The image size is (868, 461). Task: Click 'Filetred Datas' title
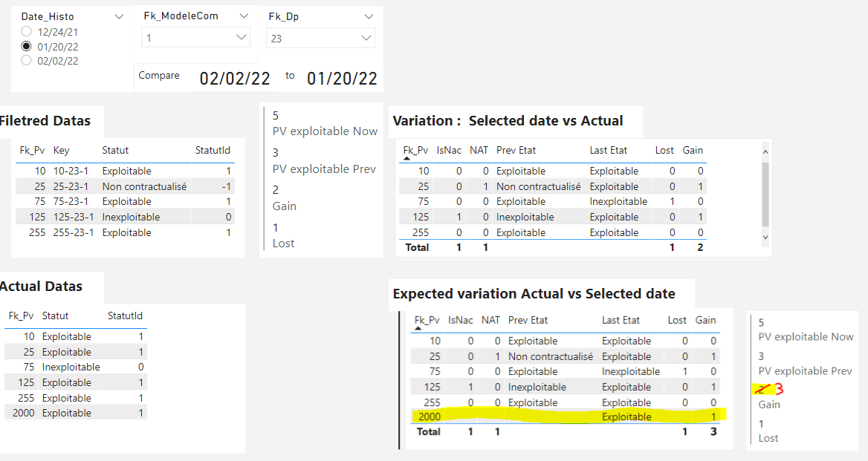(x=45, y=120)
